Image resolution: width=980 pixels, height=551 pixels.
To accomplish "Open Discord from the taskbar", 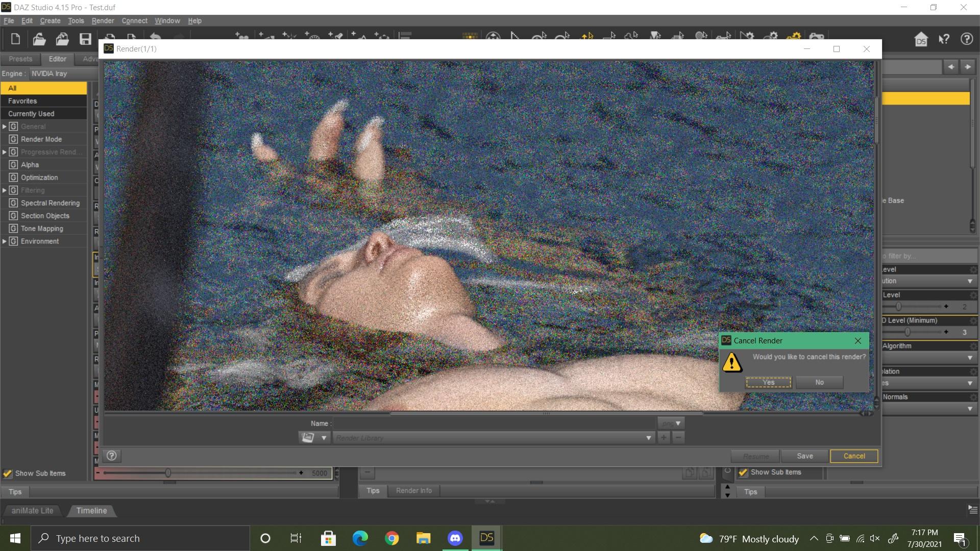I will click(x=455, y=538).
